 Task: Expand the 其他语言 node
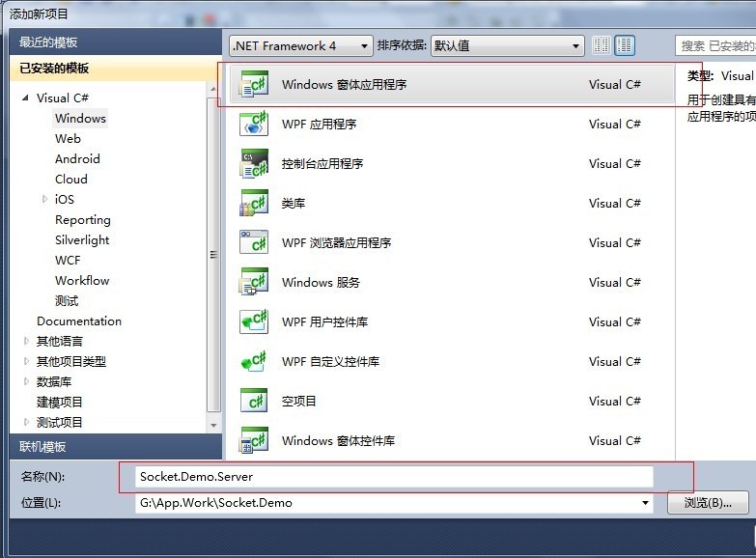(26, 341)
